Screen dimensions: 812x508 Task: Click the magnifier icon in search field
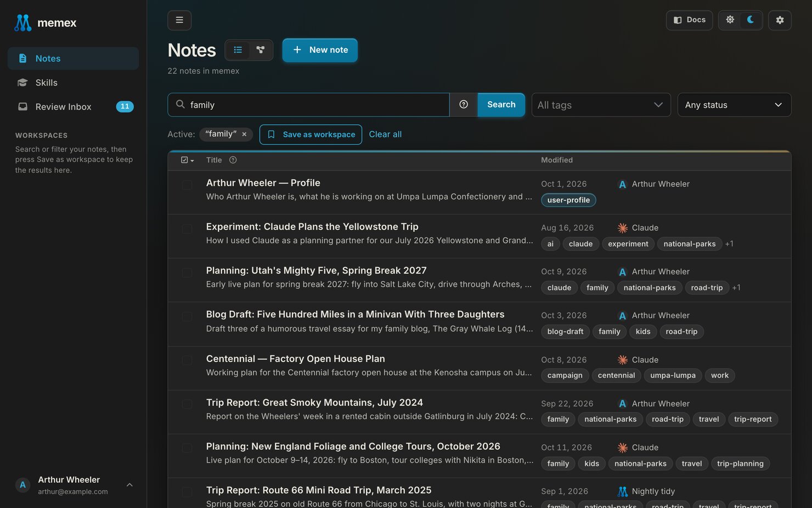click(x=180, y=104)
